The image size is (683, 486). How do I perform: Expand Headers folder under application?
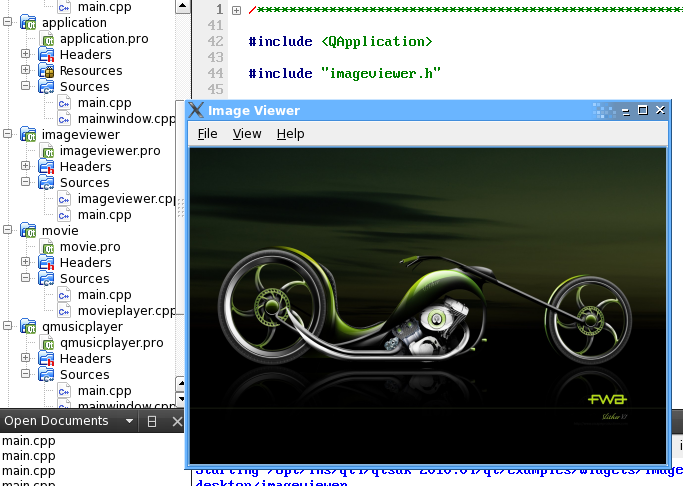(x=25, y=54)
